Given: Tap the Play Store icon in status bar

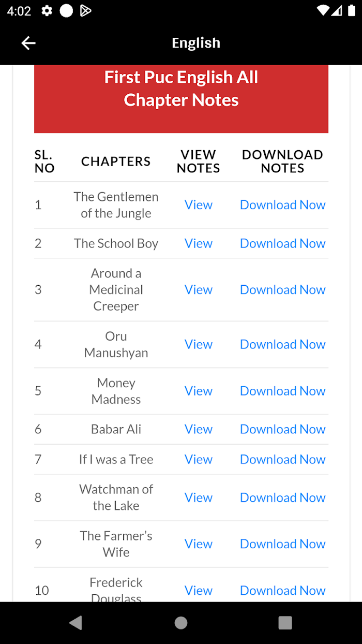Looking at the screenshot, I should [86, 11].
